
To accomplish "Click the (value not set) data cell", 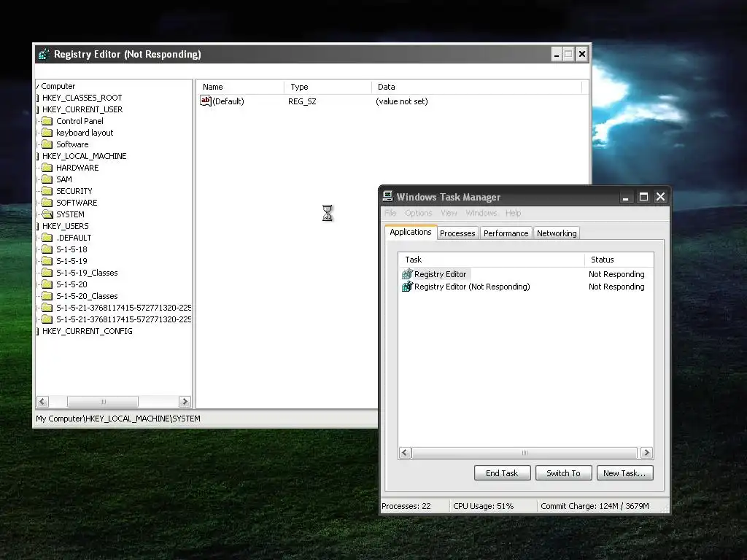I will tap(402, 101).
